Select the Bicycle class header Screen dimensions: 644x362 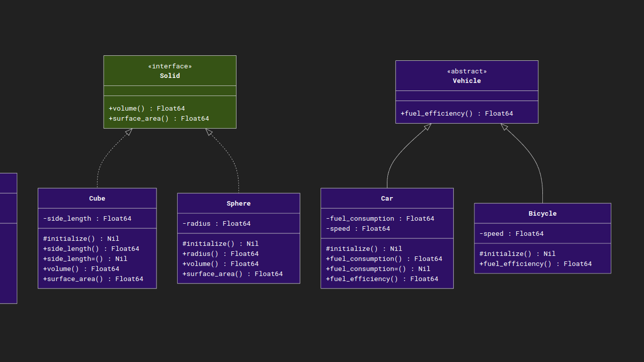[542, 214]
